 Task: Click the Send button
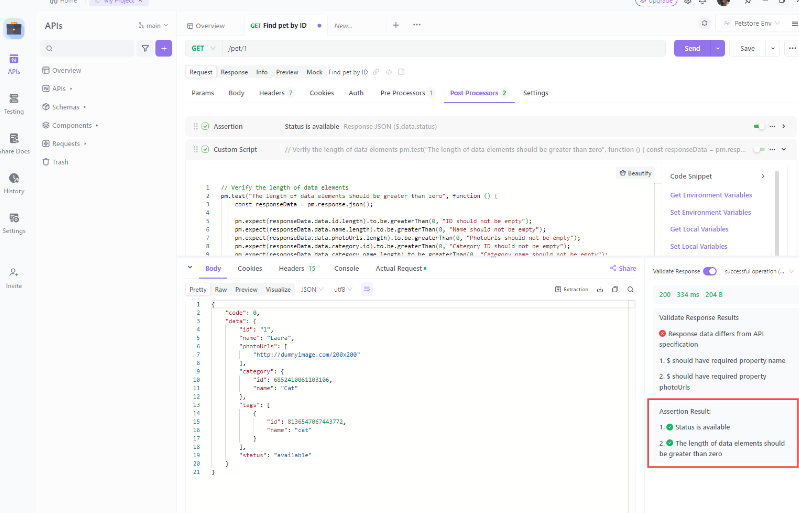coord(692,48)
